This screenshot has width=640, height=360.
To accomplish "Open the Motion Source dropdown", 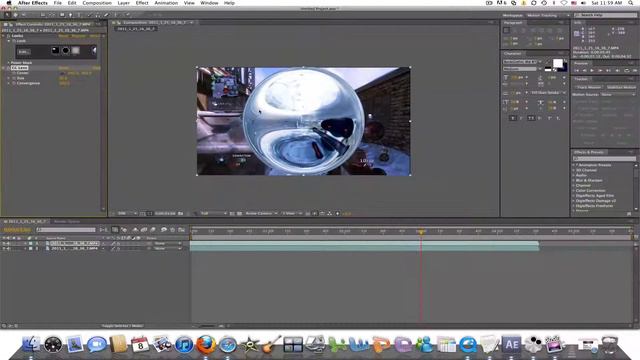I will point(618,94).
